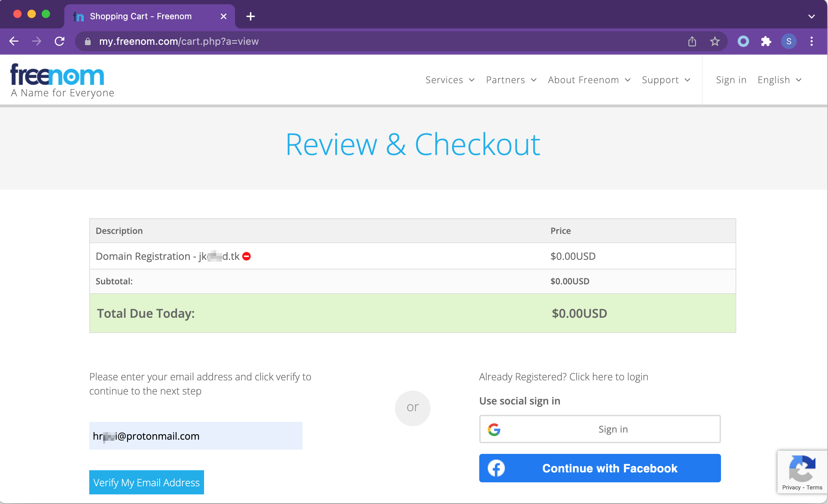The height and width of the screenshot is (504, 828).
Task: Open the English language dropdown
Action: pyautogui.click(x=779, y=80)
